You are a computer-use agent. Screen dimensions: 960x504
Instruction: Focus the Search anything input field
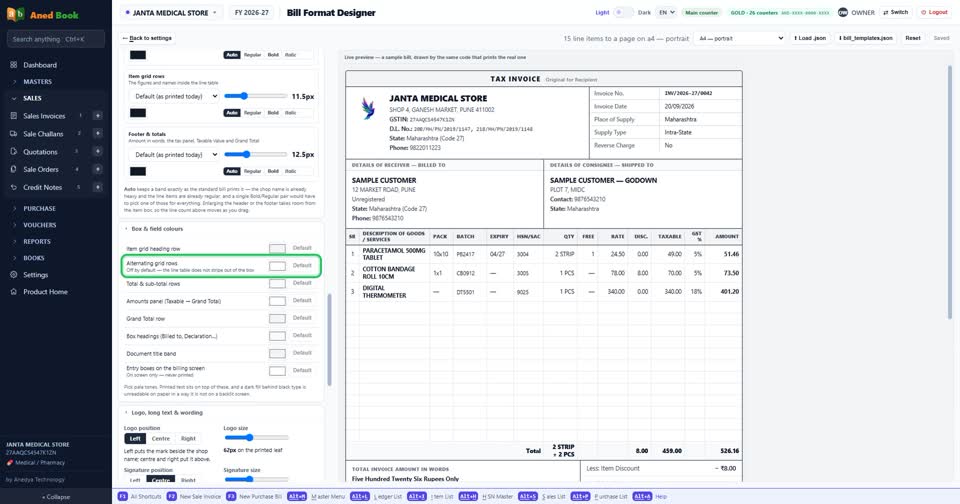(56, 39)
